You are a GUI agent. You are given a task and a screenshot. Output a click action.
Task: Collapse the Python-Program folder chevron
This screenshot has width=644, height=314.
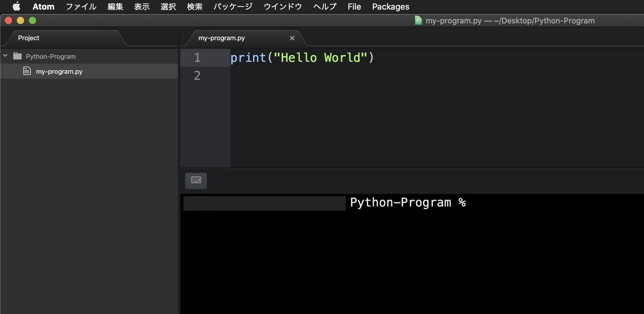[5, 56]
